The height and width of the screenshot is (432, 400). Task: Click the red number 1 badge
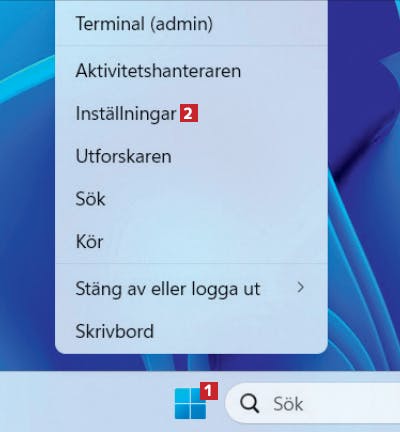(209, 391)
